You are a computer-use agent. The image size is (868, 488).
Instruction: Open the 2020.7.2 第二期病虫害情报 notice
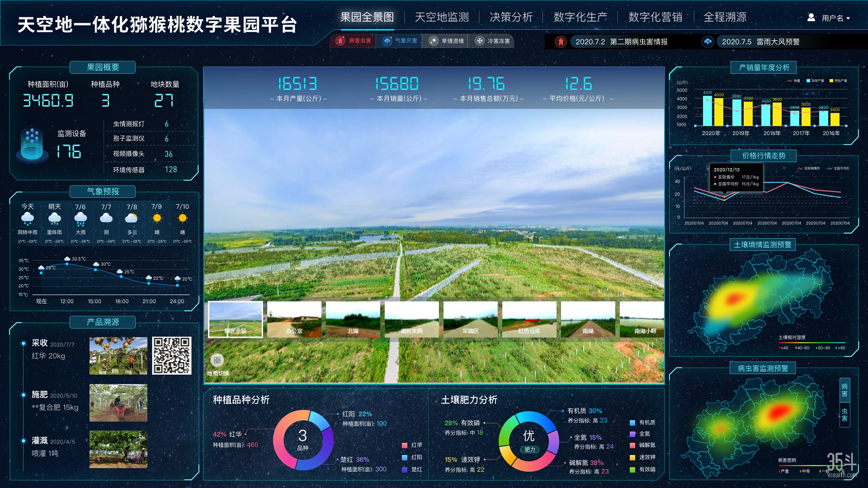pyautogui.click(x=621, y=42)
